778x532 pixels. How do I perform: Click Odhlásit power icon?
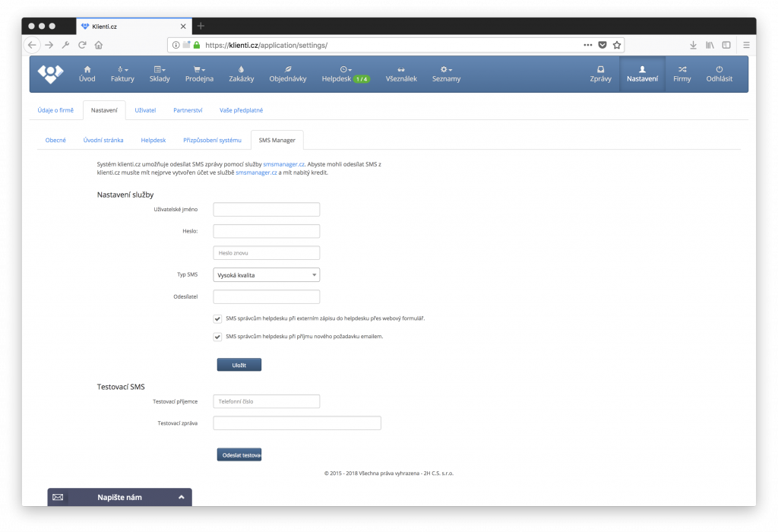pyautogui.click(x=719, y=69)
